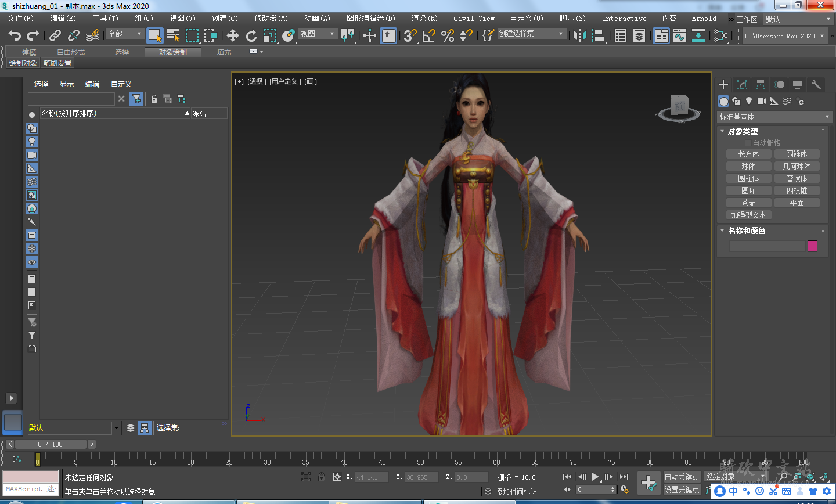Enable 自动栅格 checkbox

point(748,143)
